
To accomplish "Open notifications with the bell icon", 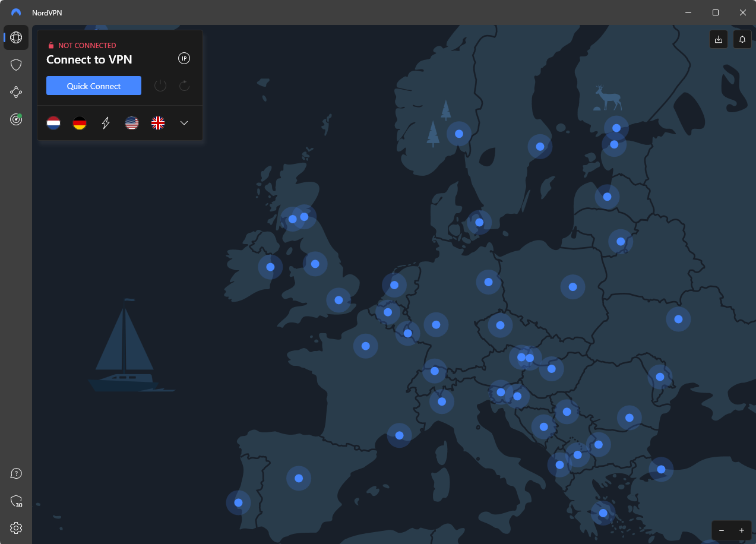I will click(x=742, y=39).
